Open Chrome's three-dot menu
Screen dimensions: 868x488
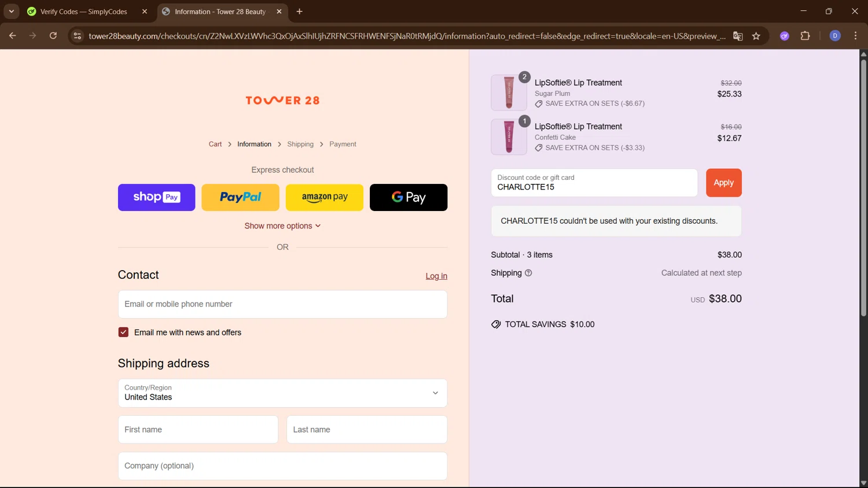pyautogui.click(x=855, y=36)
